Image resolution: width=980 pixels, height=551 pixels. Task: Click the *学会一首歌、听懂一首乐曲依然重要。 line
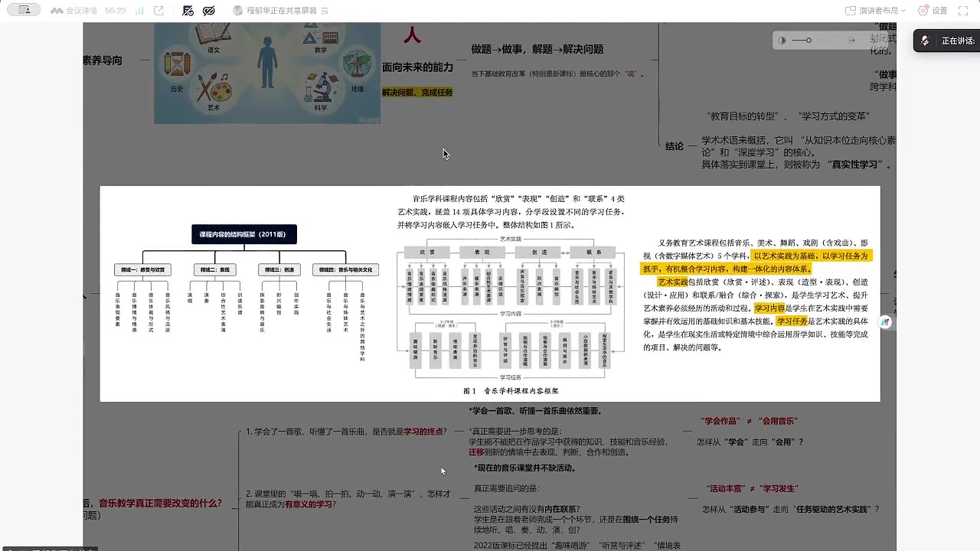click(x=535, y=411)
